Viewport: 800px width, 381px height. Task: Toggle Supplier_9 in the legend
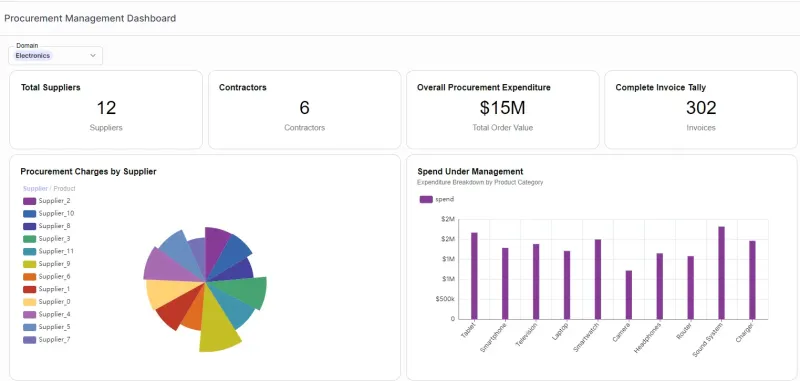tap(46, 264)
